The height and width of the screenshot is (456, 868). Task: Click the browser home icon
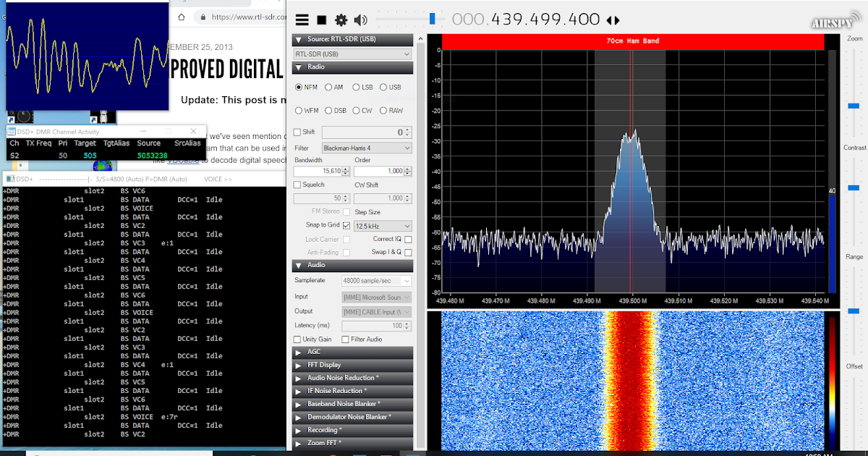click(x=181, y=17)
